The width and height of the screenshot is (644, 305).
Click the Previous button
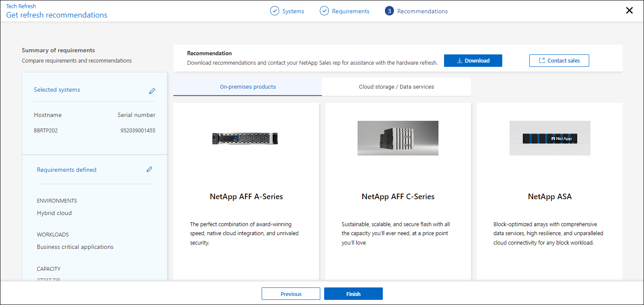tap(291, 294)
